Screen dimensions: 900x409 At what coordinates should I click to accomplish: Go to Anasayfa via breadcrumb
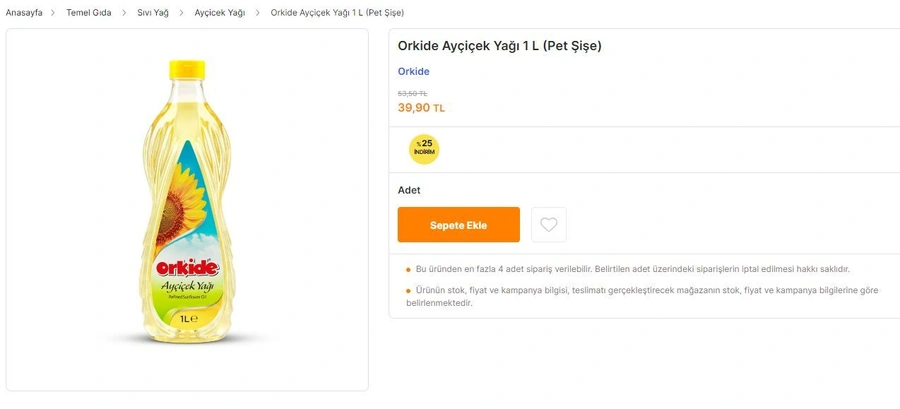[24, 13]
